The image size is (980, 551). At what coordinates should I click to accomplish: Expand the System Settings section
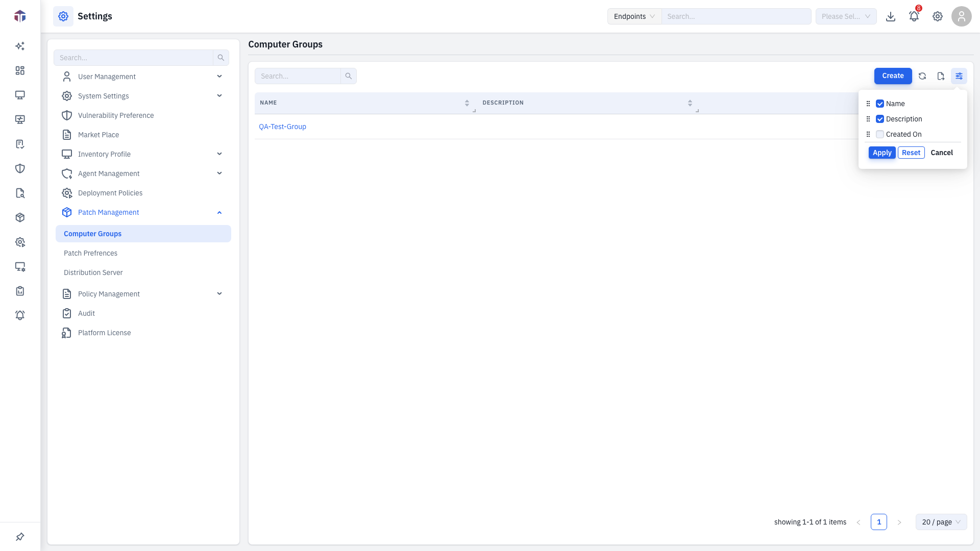click(x=143, y=96)
